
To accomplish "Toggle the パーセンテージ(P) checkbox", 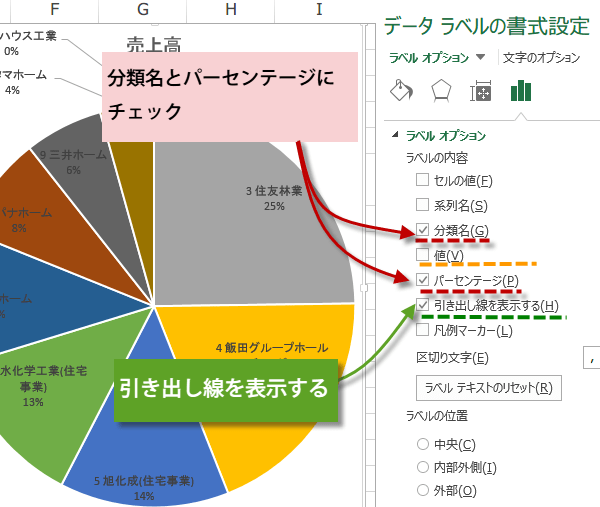I will pyautogui.click(x=422, y=280).
